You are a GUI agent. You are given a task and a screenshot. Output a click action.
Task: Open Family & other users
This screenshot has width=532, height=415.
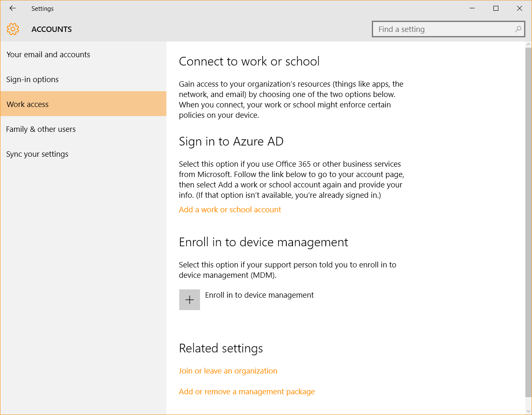point(83,129)
